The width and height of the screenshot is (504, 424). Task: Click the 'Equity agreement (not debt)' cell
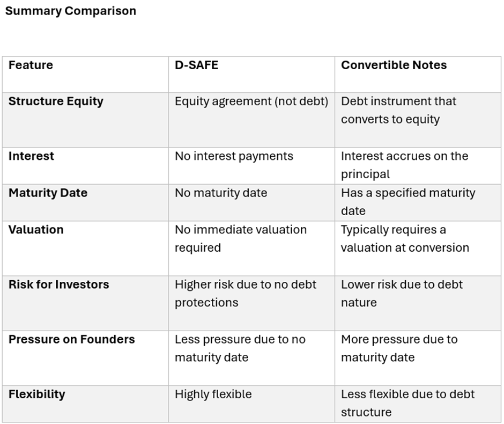251,101
